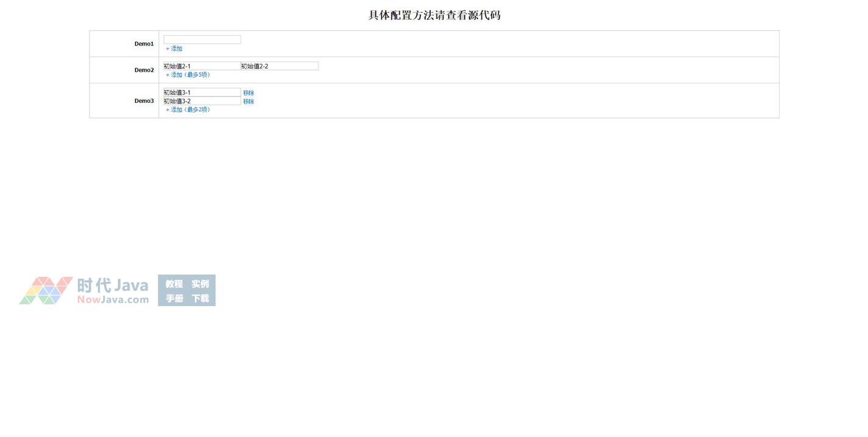Click the empty Demo1 input field
This screenshot has height=437, width=868.
coord(202,40)
